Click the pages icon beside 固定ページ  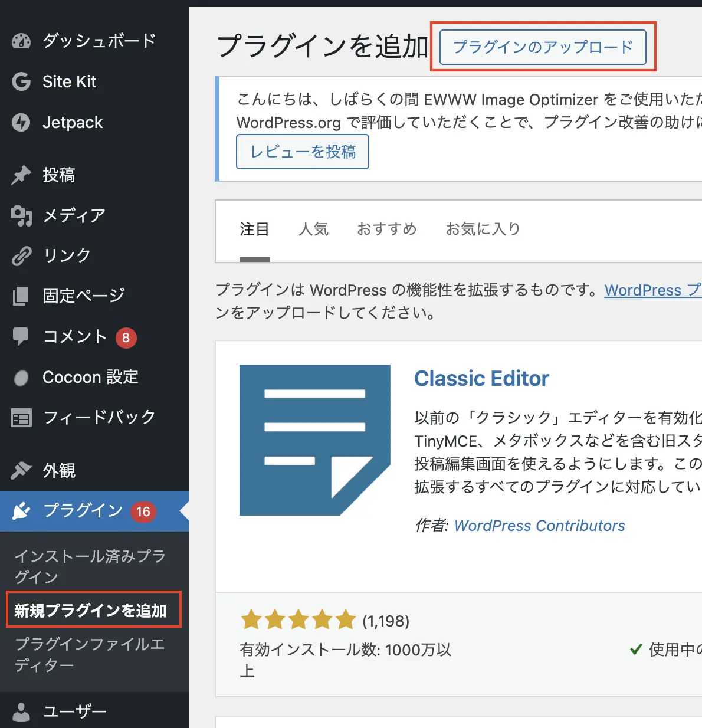tap(21, 296)
